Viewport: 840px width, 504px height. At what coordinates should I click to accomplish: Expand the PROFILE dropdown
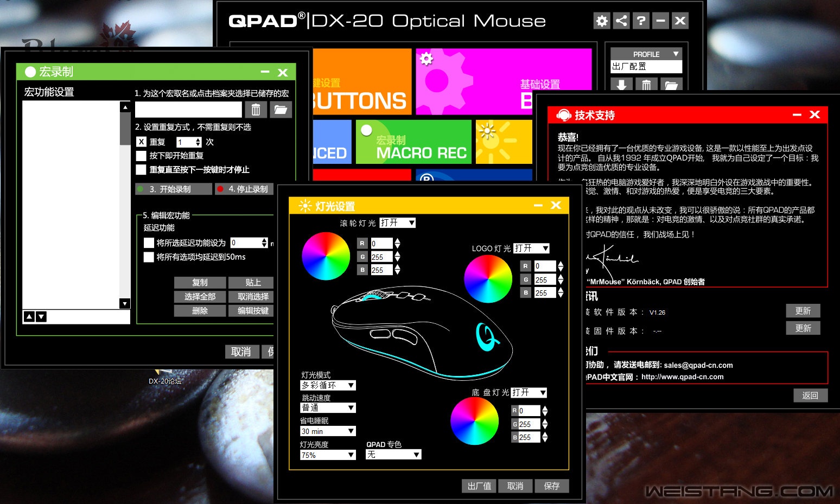[646, 54]
